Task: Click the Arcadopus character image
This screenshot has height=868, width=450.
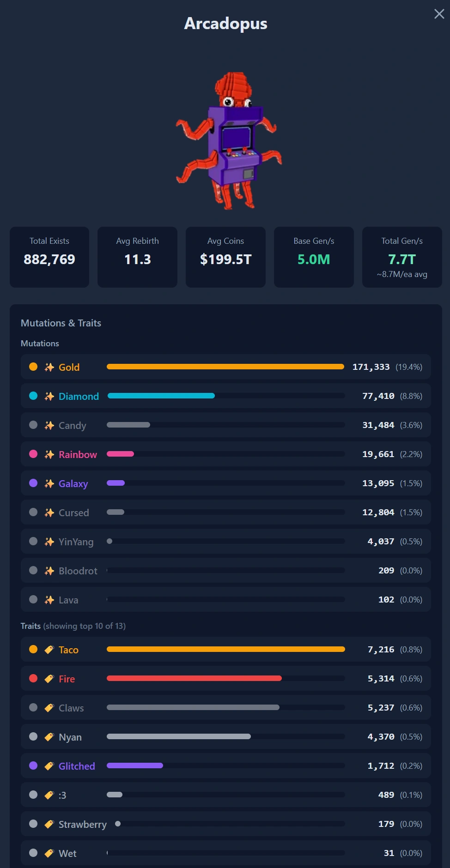Action: (229, 140)
